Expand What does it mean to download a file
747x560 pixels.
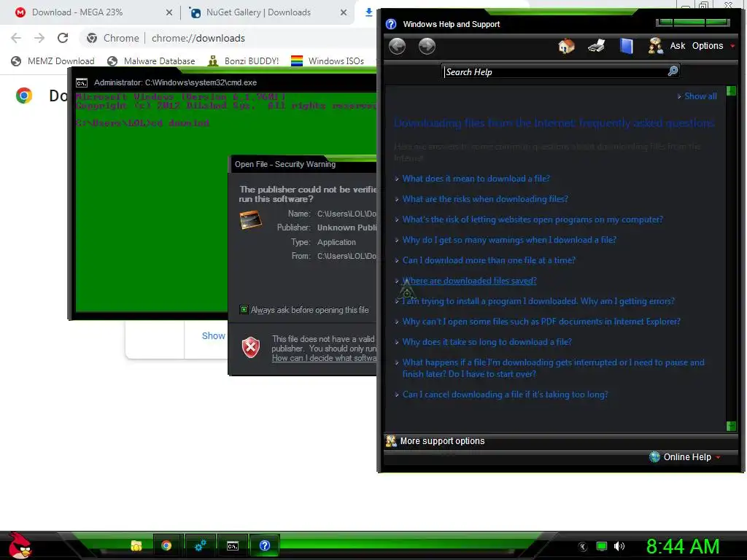pyautogui.click(x=476, y=179)
